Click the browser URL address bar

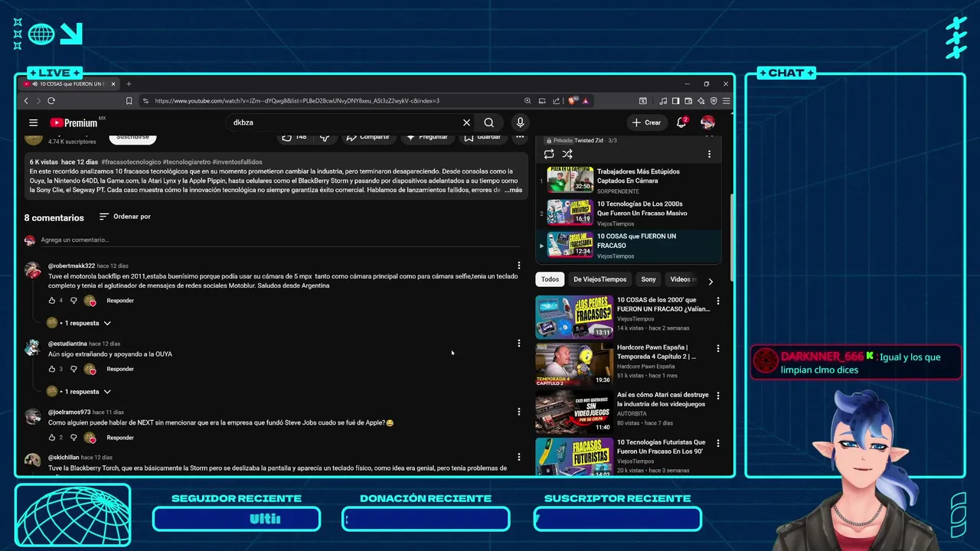click(329, 101)
